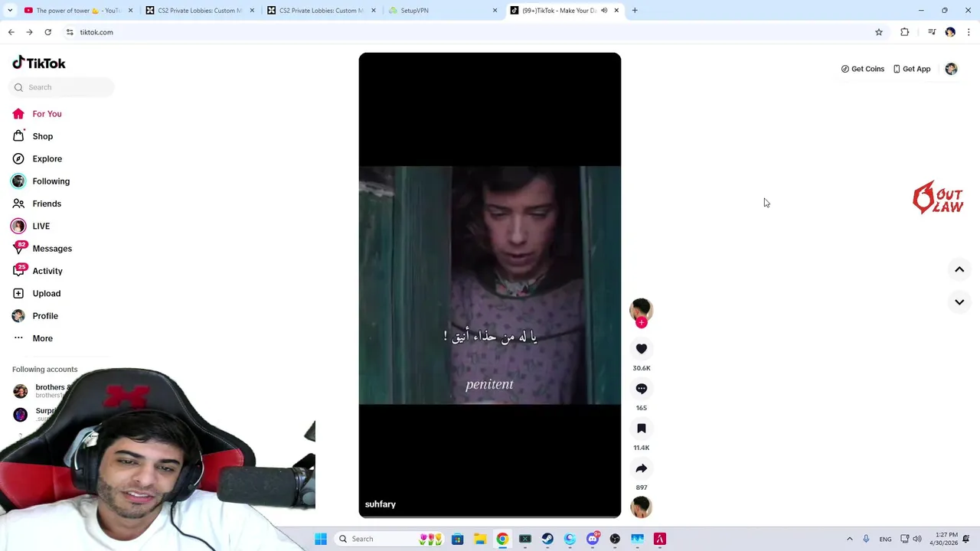The height and width of the screenshot is (551, 980).
Task: Open the sound disc at bottom of action bar
Action: tap(641, 507)
